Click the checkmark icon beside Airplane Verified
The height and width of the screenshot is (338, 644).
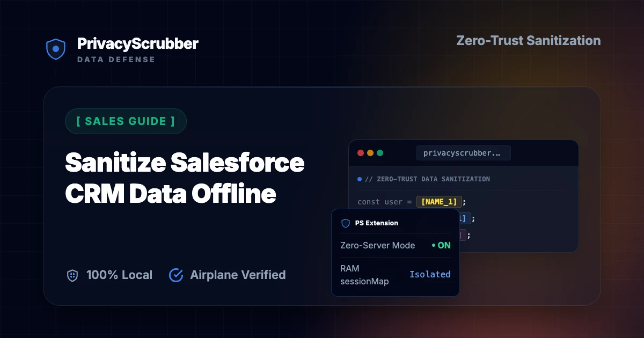[x=176, y=275]
